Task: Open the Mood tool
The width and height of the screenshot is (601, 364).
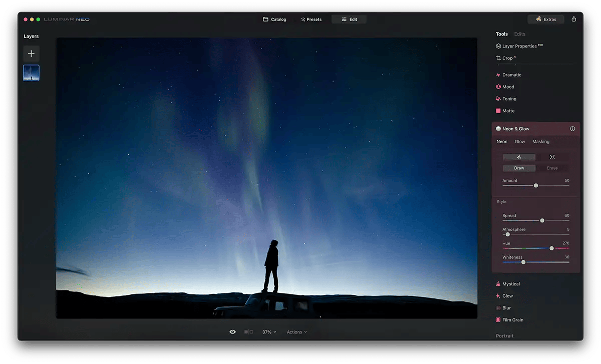Action: coord(508,86)
